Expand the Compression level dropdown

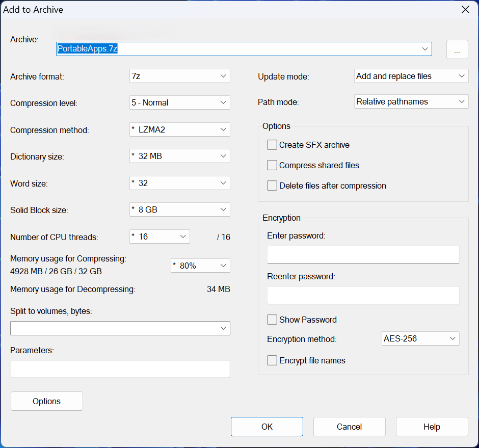click(x=179, y=102)
